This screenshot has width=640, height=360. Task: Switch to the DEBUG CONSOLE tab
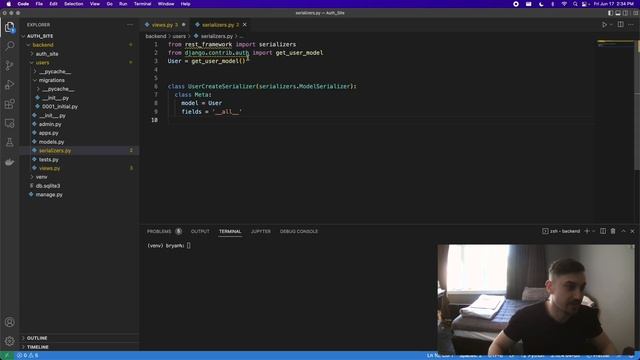tap(299, 231)
